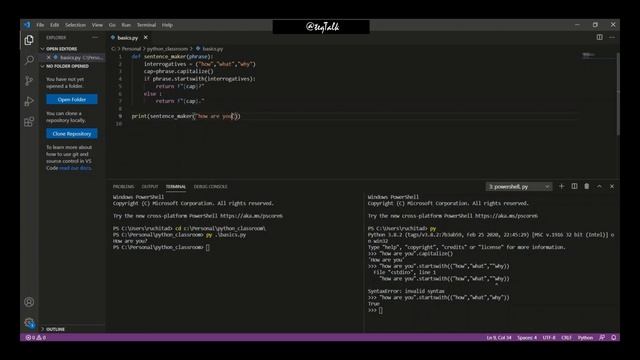Click Ln 9, Col 34 in status bar
The image size is (640, 360).
(499, 338)
